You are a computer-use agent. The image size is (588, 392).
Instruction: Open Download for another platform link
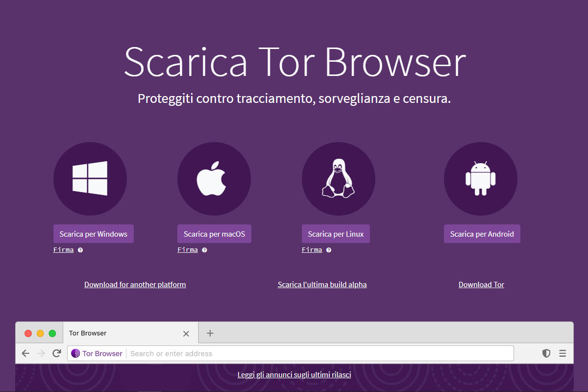coord(135,285)
